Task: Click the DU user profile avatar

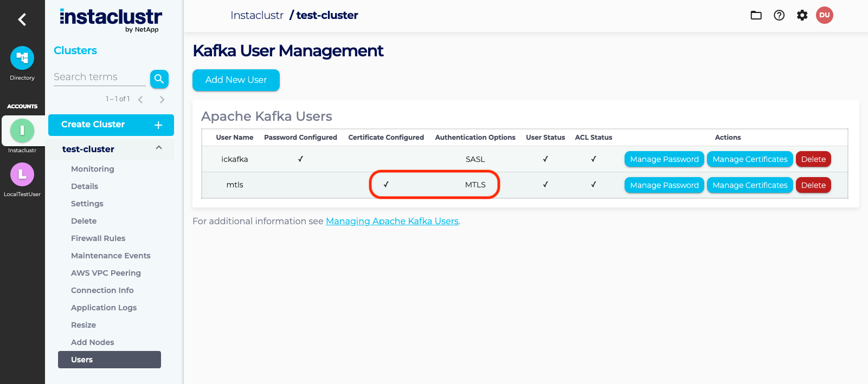Action: click(824, 15)
